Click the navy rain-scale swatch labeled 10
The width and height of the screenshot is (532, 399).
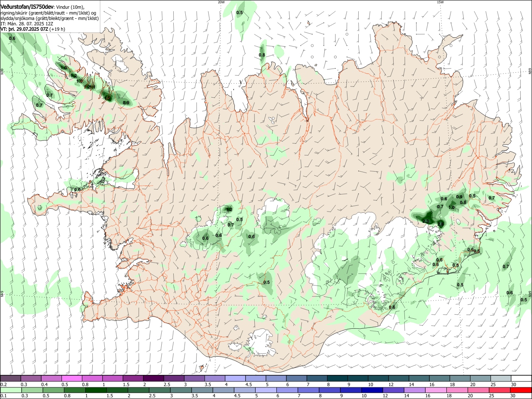pyautogui.click(x=372, y=390)
